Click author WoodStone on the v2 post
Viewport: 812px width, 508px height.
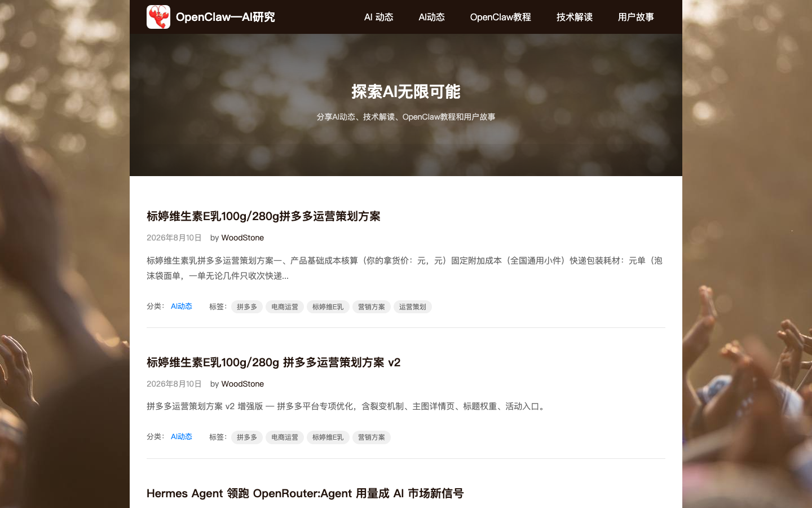242,384
